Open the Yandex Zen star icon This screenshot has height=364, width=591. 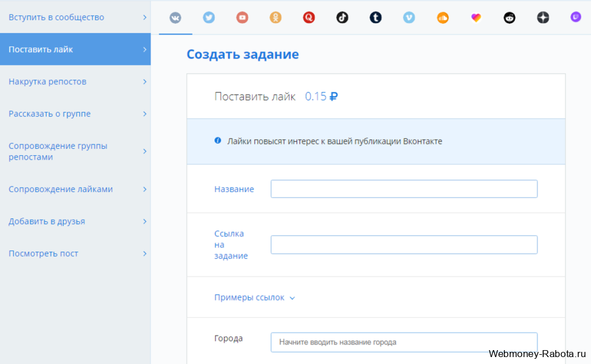[x=543, y=17]
